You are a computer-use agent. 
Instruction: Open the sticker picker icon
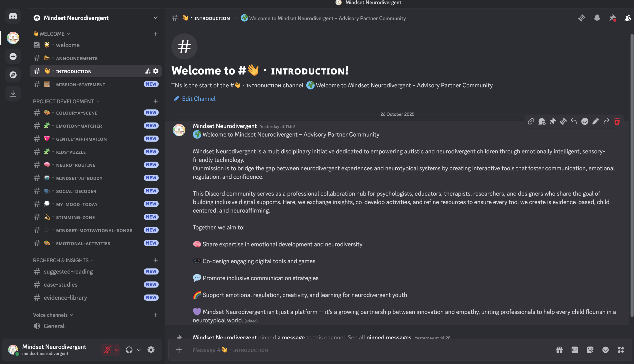590,350
